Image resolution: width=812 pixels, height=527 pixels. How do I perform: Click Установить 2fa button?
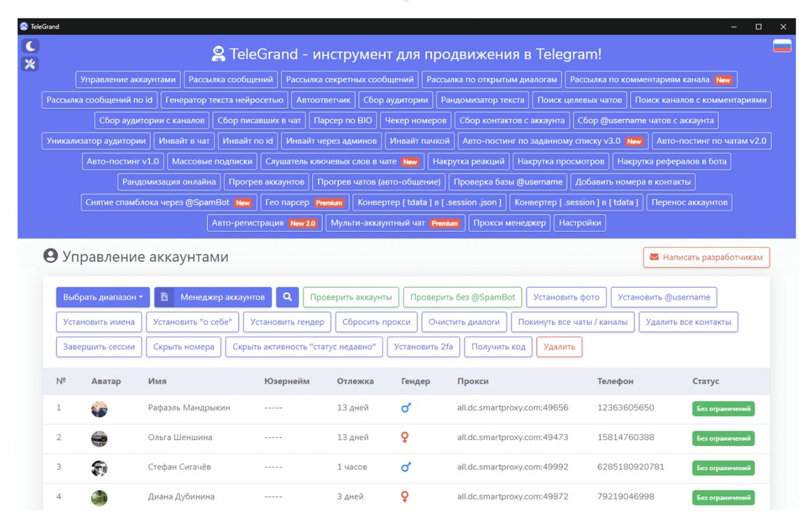coord(423,347)
